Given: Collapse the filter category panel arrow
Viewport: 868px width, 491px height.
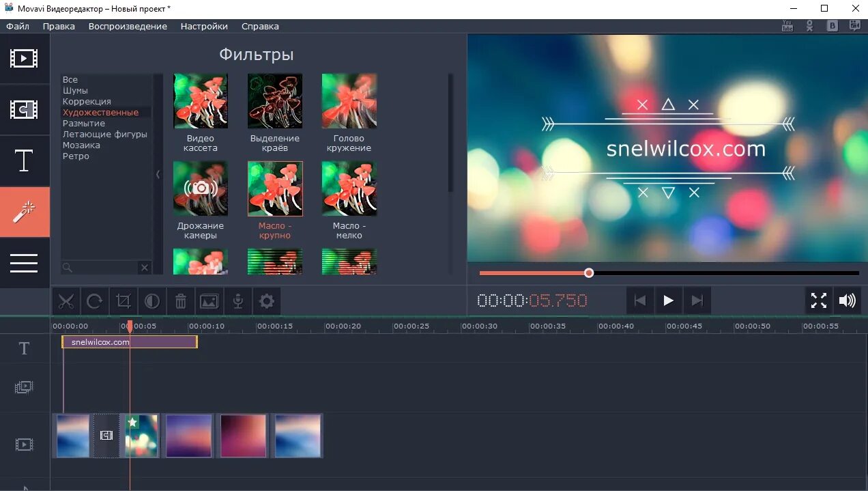Looking at the screenshot, I should click(x=158, y=174).
